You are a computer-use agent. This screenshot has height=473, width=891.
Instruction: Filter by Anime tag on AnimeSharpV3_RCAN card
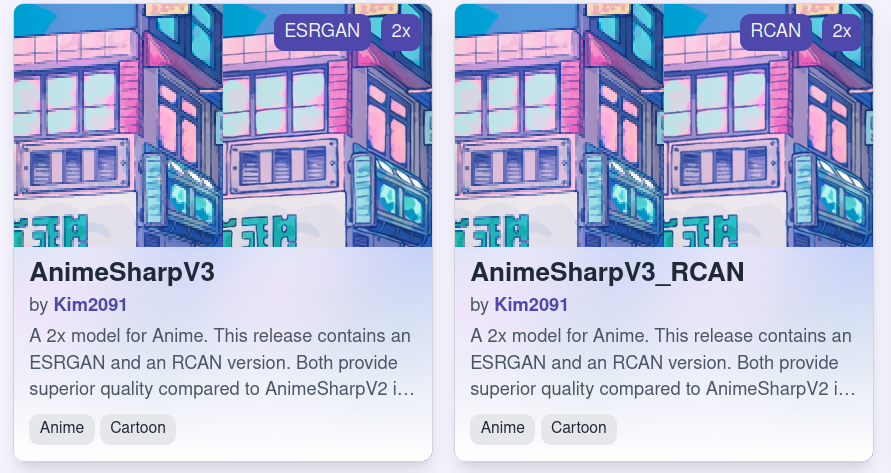point(503,428)
